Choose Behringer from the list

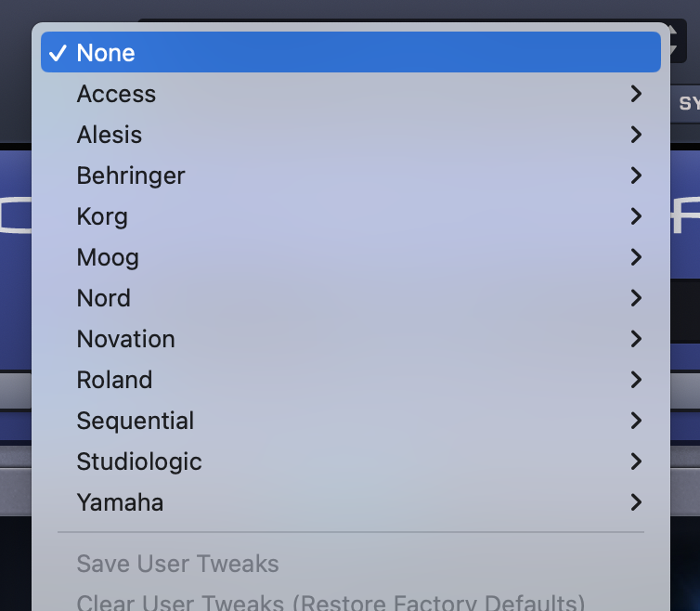(x=131, y=175)
